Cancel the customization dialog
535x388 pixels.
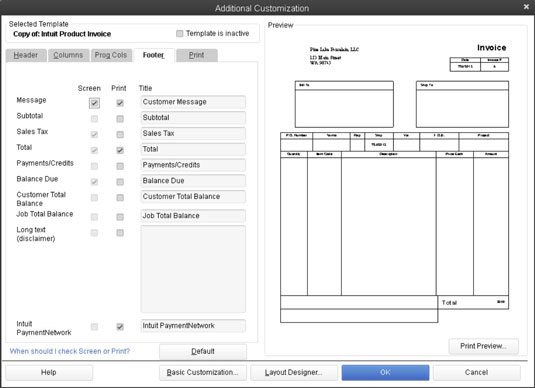pos(477,372)
